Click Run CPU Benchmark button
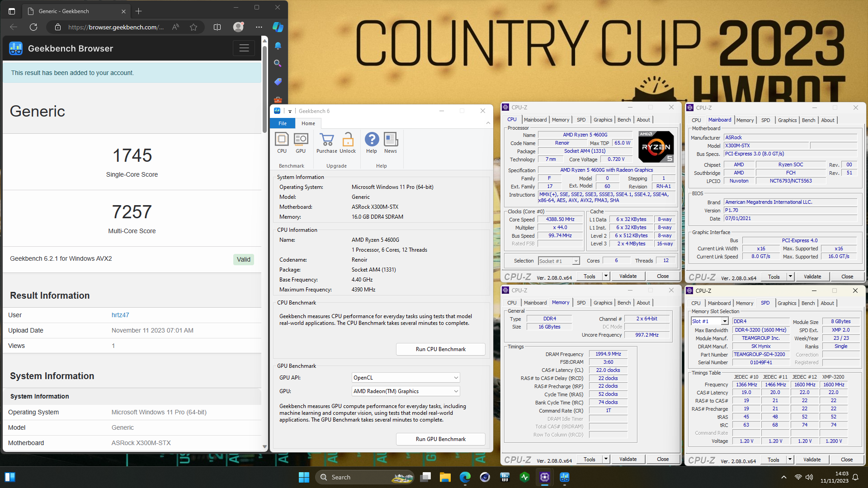Screen dimensions: 868x488 coord(440,349)
